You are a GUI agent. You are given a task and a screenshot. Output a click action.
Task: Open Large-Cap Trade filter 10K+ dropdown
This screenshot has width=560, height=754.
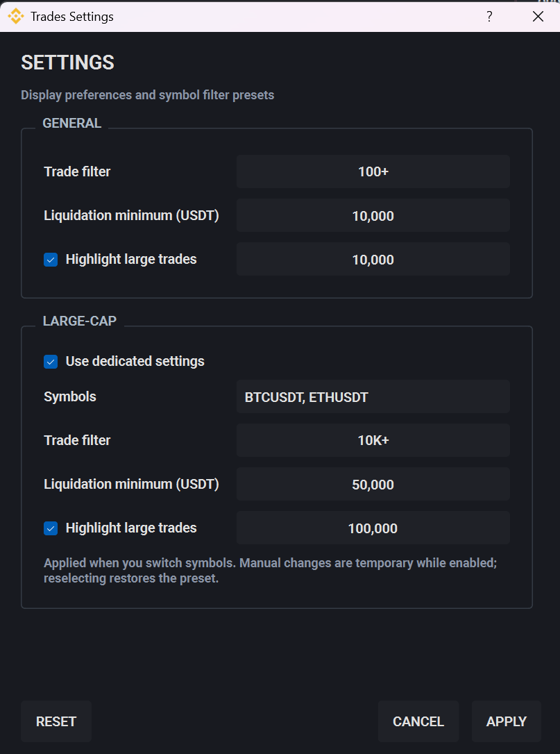(373, 440)
